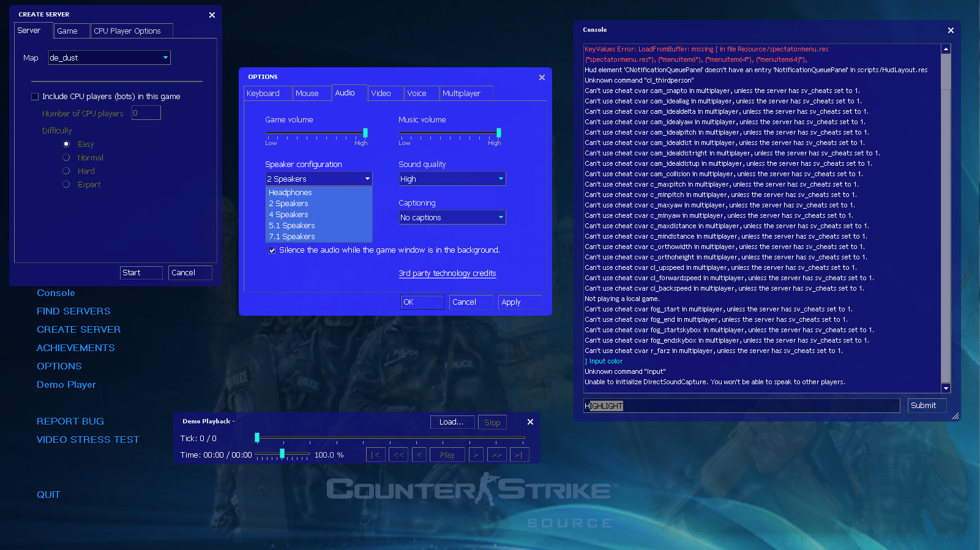Jump to the end of the demo
The height and width of the screenshot is (550, 980).
518,455
